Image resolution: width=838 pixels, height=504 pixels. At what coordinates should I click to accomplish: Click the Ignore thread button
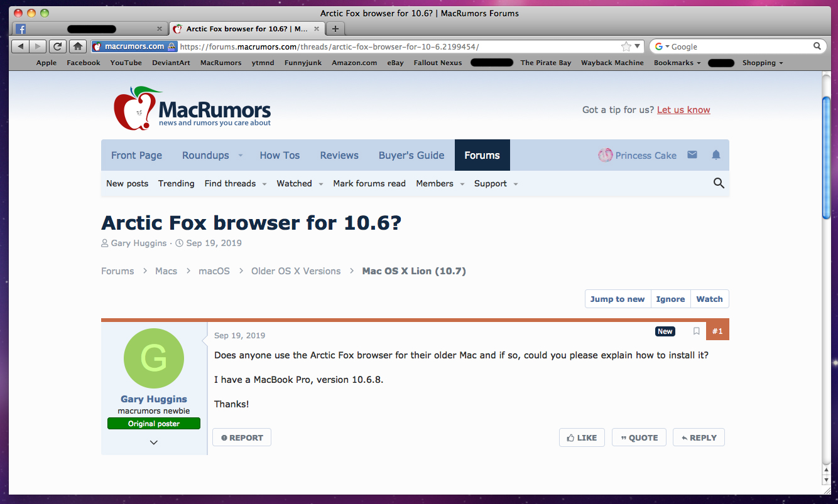point(670,299)
